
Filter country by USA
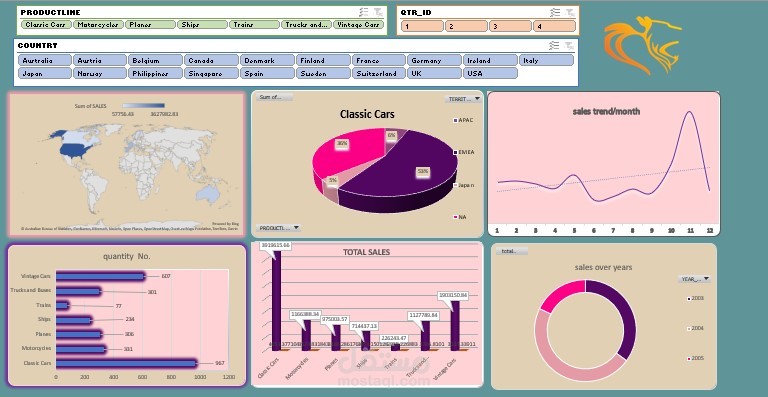pos(490,73)
